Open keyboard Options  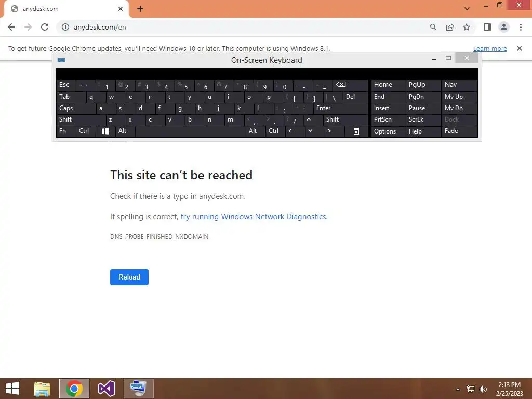point(388,131)
